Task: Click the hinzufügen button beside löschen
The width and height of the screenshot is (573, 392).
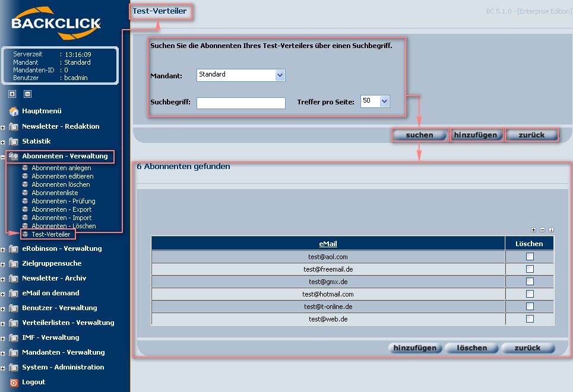Action: pyautogui.click(x=415, y=348)
